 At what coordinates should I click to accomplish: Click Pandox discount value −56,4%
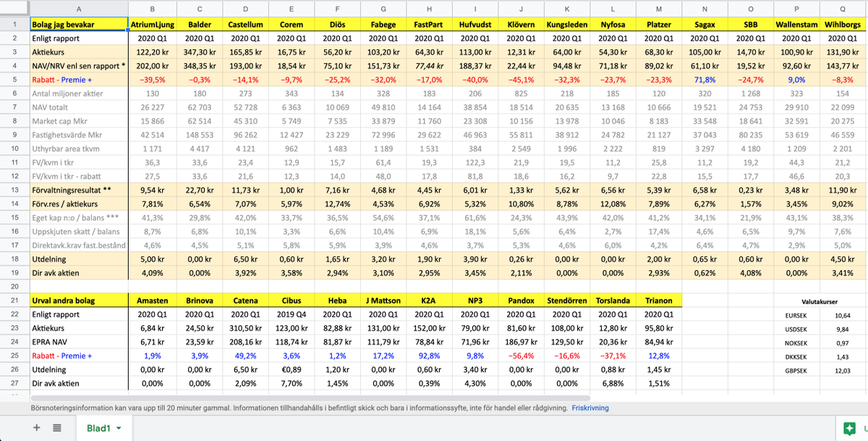[522, 356]
